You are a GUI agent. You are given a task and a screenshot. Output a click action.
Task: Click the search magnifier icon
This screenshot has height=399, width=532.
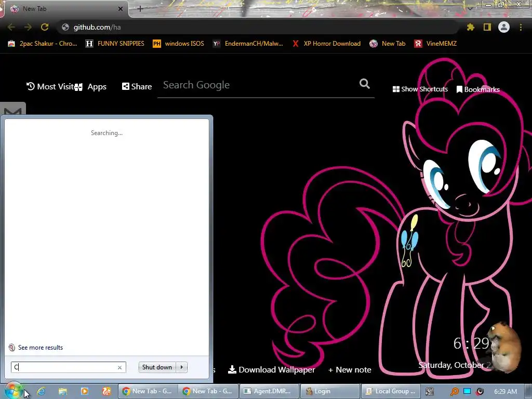click(x=365, y=84)
